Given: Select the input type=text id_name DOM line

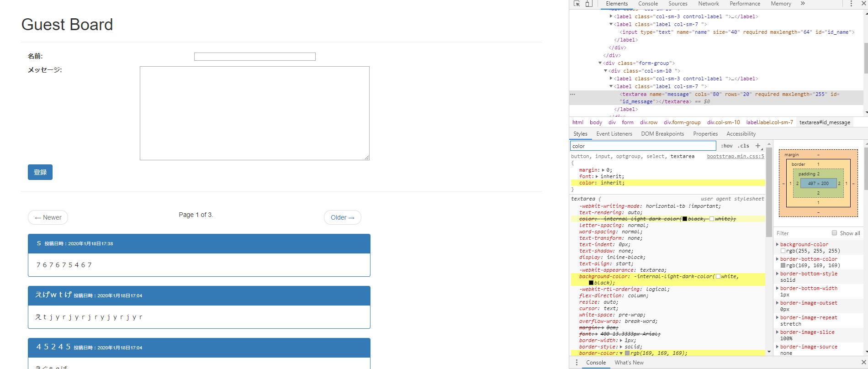Looking at the screenshot, I should [737, 32].
